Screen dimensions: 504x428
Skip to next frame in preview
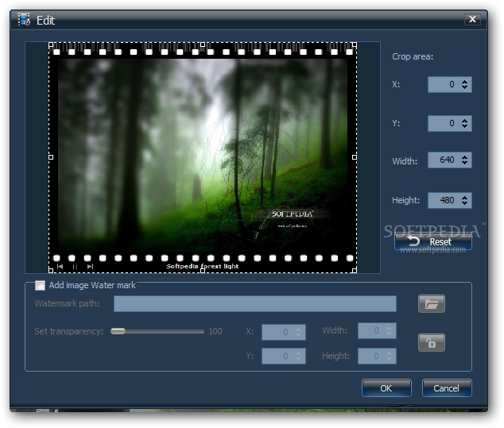pyautogui.click(x=90, y=266)
